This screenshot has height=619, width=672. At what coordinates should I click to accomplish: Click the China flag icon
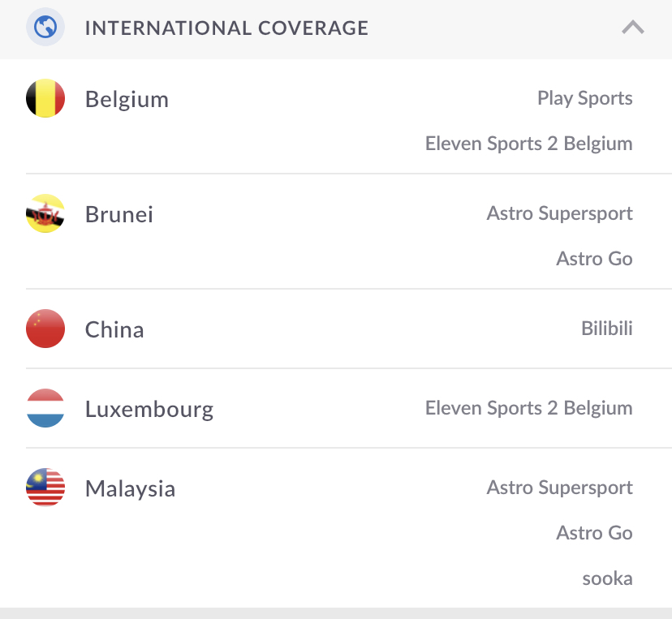pyautogui.click(x=45, y=329)
